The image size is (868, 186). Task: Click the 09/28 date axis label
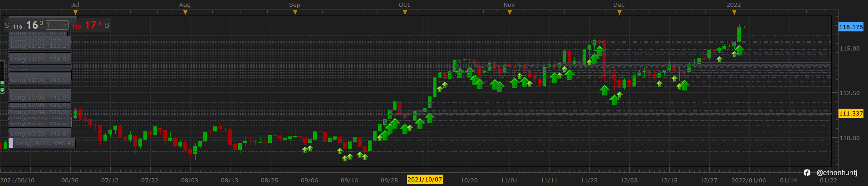click(389, 180)
